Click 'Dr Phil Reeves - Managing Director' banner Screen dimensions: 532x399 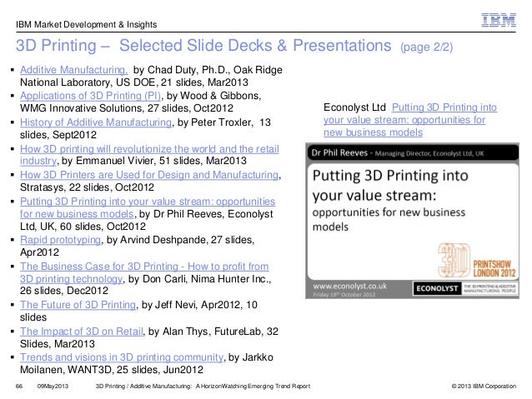[x=412, y=153]
